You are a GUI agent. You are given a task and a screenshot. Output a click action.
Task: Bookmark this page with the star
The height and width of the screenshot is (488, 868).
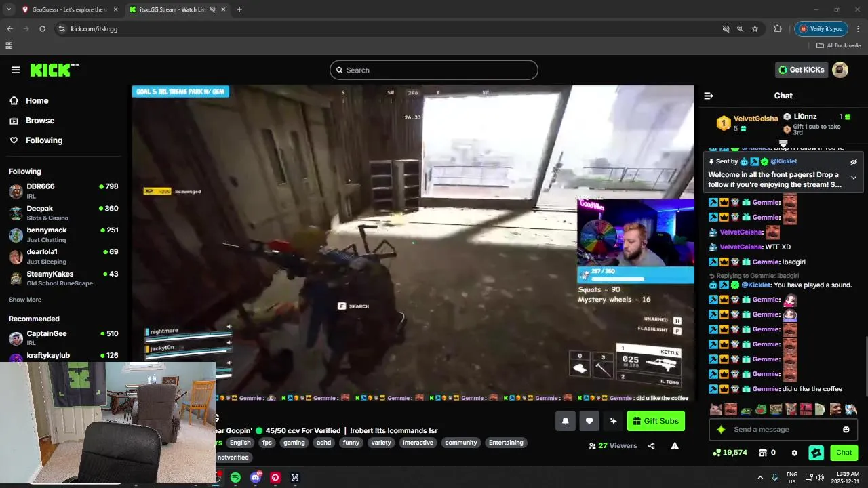[755, 28]
